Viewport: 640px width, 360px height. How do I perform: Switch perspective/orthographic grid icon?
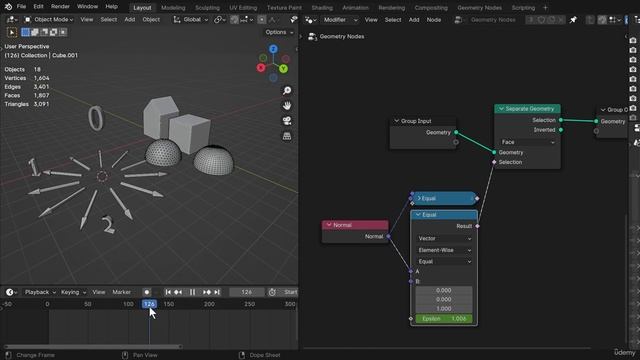click(287, 136)
